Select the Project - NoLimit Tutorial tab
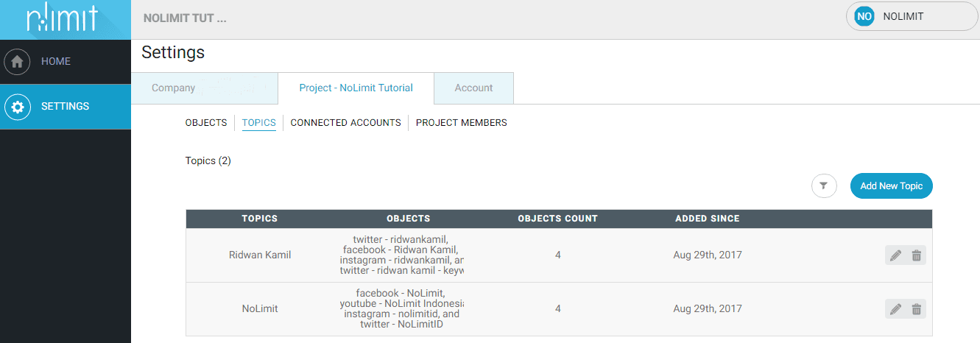Screen dimensions: 980x343 click(356, 88)
